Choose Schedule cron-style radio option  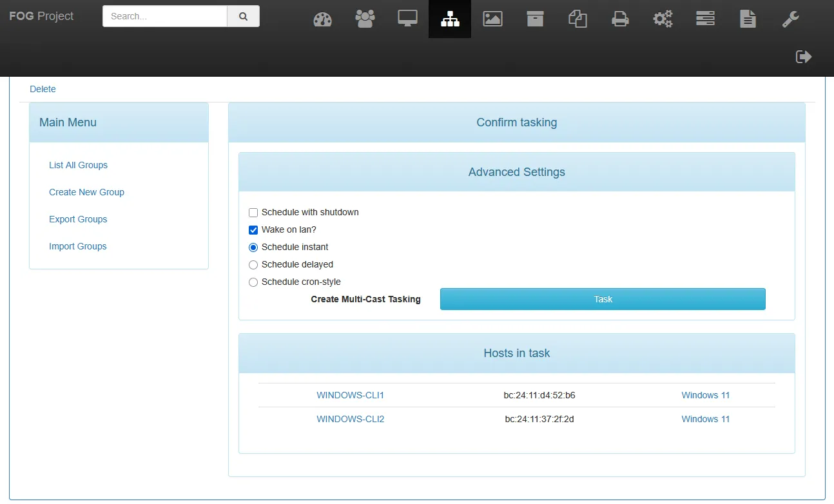click(x=253, y=282)
